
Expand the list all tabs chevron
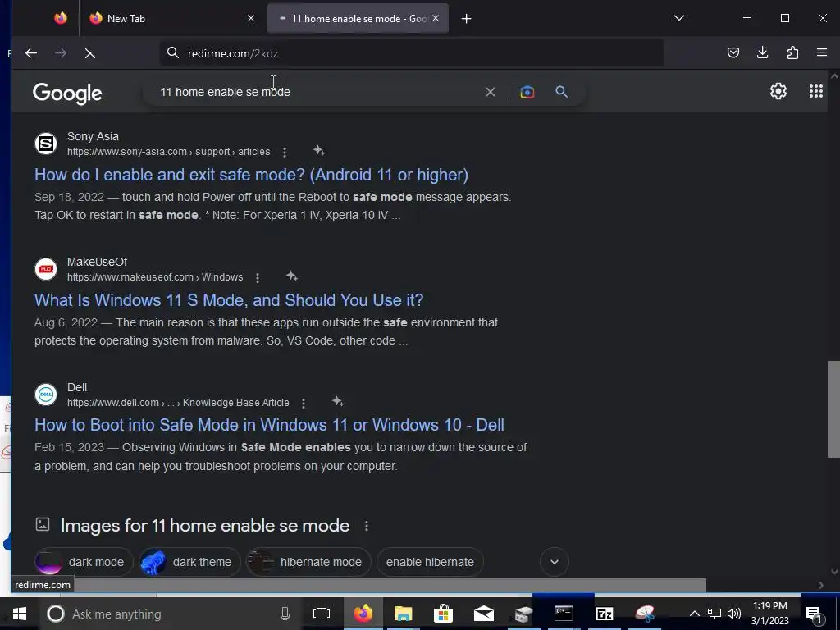678,18
